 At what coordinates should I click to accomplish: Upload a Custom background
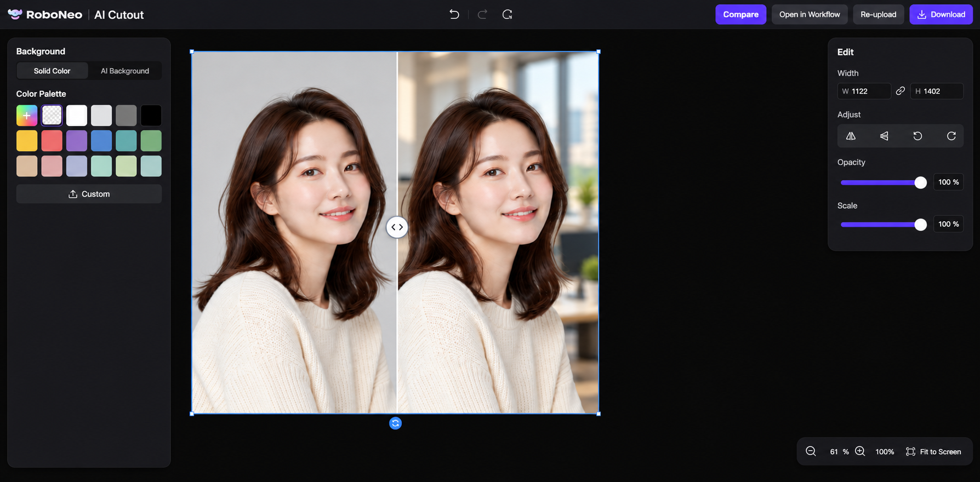89,194
